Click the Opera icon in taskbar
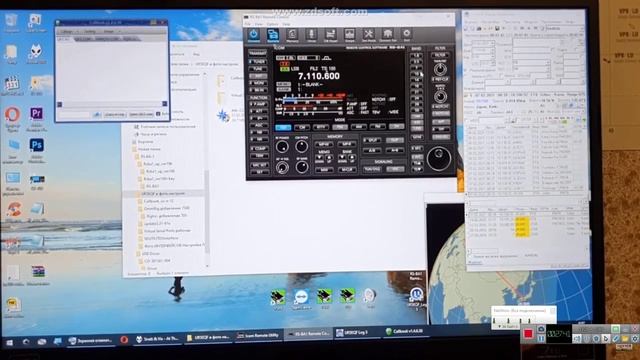Viewport: 640px width, 360px height. click(x=124, y=340)
